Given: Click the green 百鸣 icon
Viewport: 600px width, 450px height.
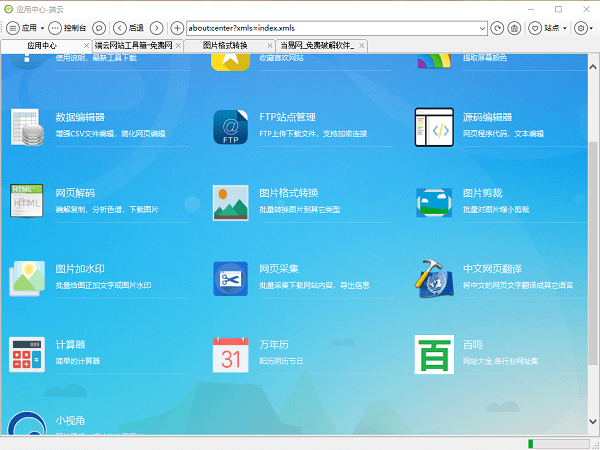Looking at the screenshot, I should [x=434, y=354].
